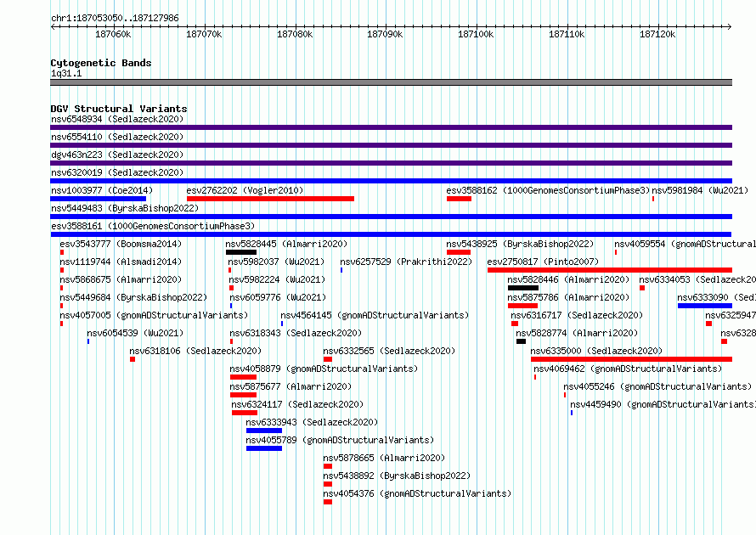
Task: Open nsv6334053 variant label
Action: coord(697,279)
